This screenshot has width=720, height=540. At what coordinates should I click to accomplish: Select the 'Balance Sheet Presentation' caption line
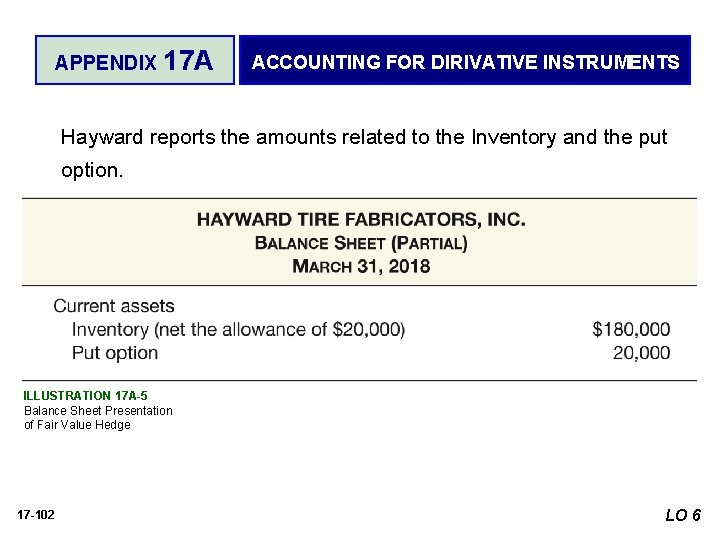98,410
